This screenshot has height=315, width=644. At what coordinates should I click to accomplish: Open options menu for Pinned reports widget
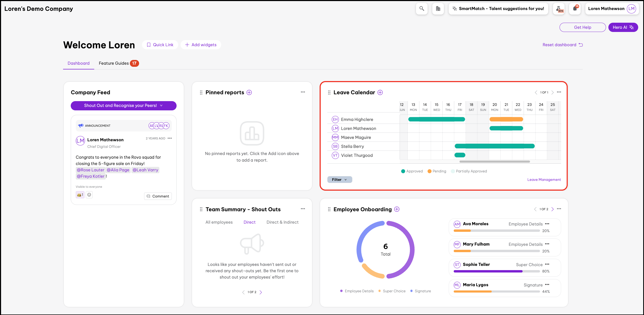pos(303,92)
